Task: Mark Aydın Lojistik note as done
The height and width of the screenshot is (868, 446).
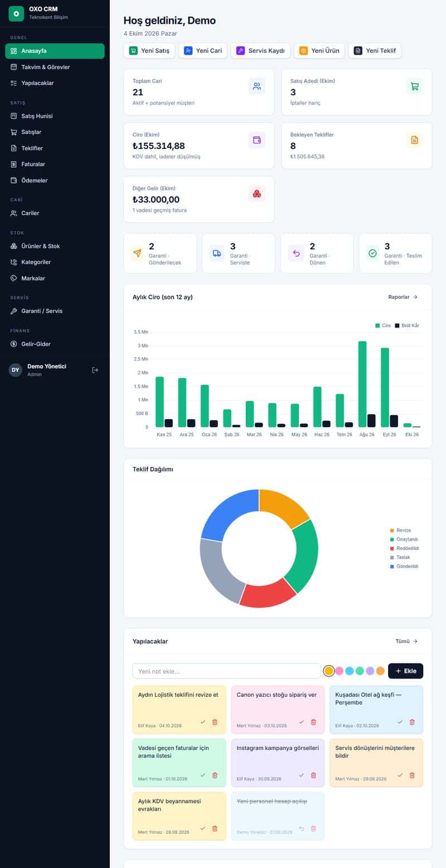Action: [203, 722]
